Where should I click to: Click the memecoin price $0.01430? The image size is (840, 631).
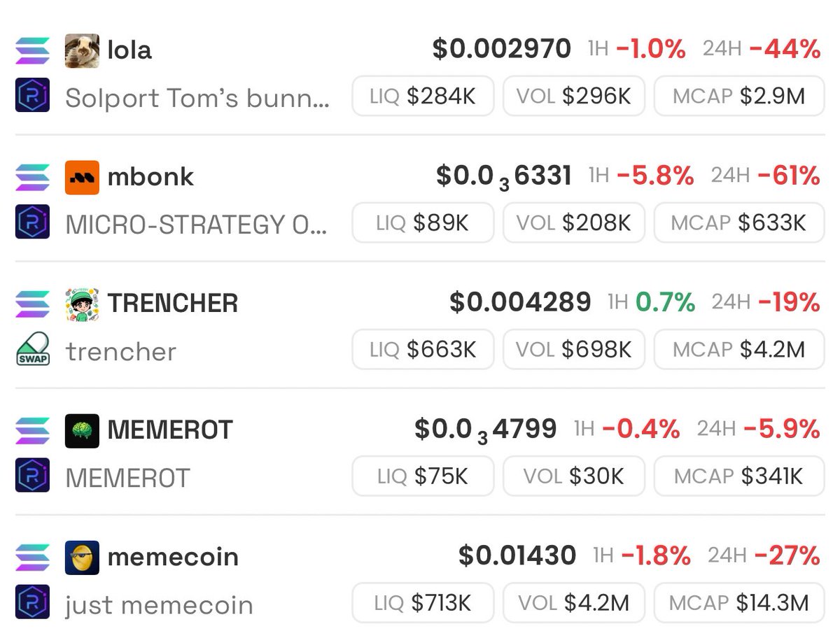click(x=517, y=556)
